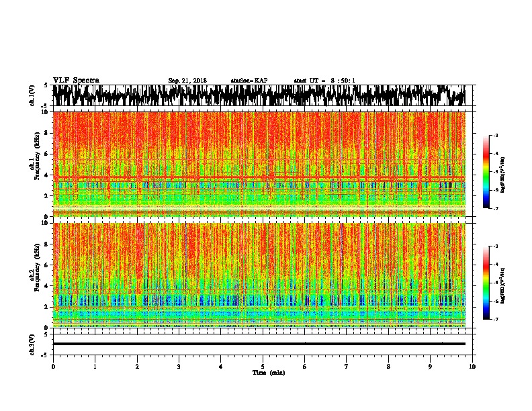This screenshot has height=411, width=532.
Task: Select the "Time (min)" axis label
Action: point(269,373)
